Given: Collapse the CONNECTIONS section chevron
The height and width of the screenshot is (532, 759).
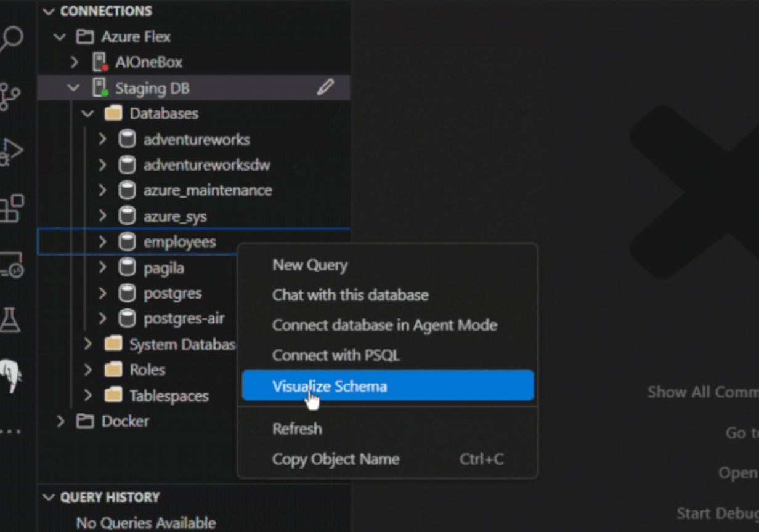Looking at the screenshot, I should 49,11.
